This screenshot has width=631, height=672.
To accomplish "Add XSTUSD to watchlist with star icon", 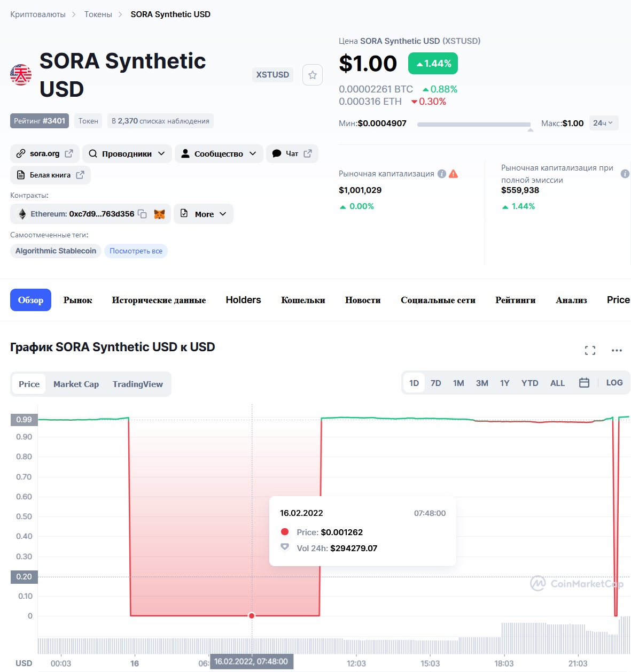I will click(313, 75).
